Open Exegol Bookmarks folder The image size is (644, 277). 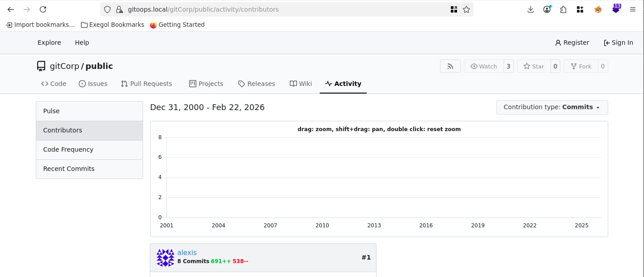point(112,25)
